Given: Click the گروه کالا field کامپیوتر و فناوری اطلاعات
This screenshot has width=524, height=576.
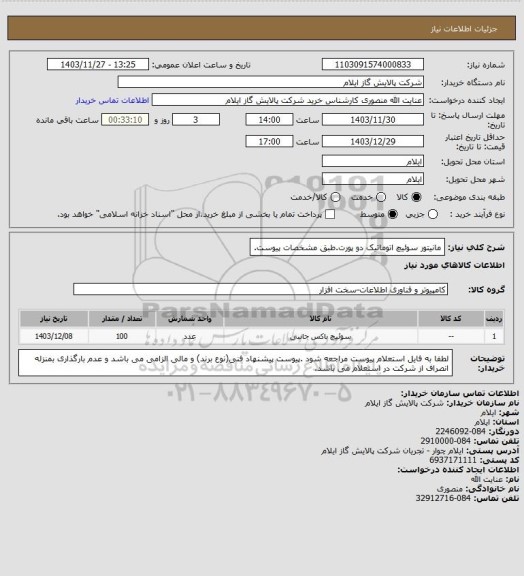Looking at the screenshot, I should (261, 289).
